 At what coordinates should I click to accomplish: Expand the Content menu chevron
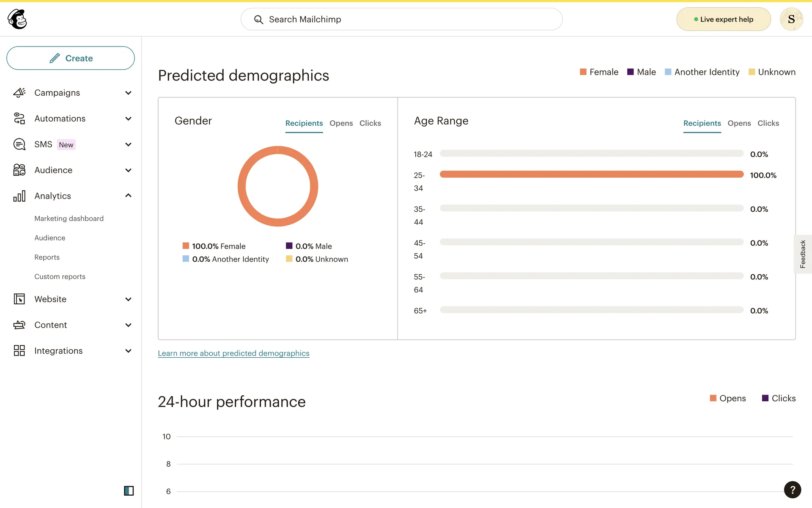128,325
